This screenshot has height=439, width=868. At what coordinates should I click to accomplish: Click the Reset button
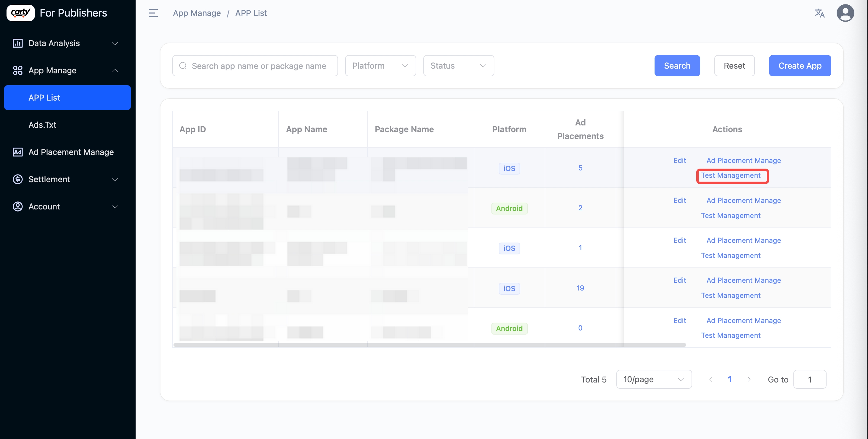coord(734,66)
